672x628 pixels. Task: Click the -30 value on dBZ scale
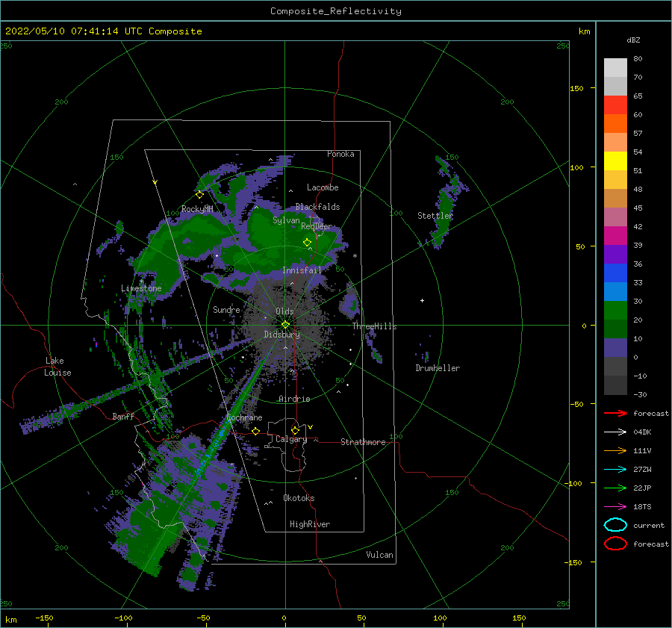(640, 394)
